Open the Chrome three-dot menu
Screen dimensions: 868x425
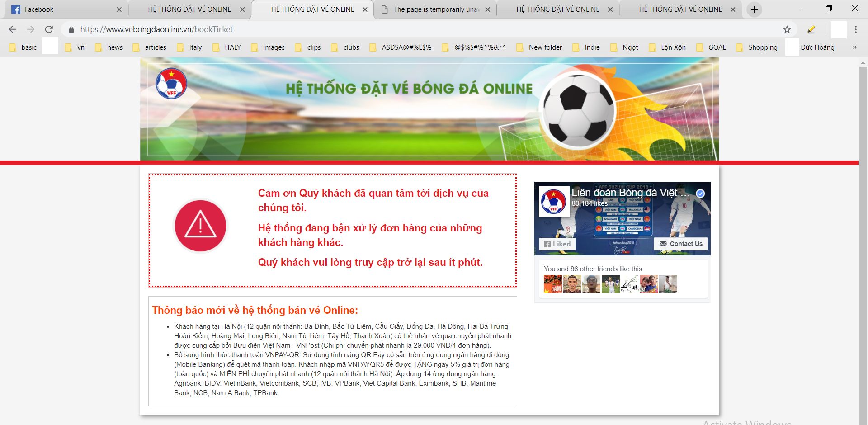tap(855, 29)
